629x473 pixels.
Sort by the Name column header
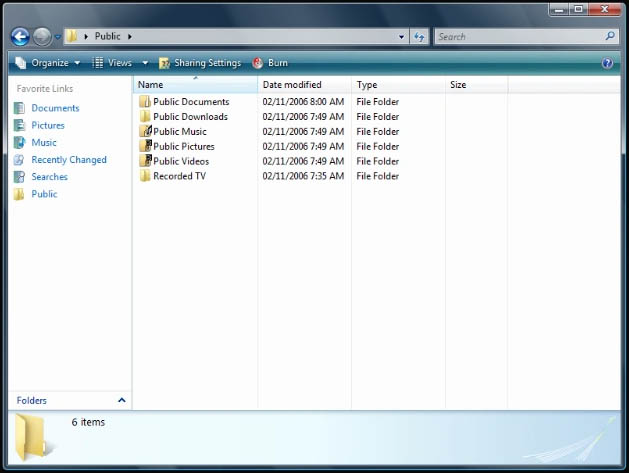click(195, 85)
